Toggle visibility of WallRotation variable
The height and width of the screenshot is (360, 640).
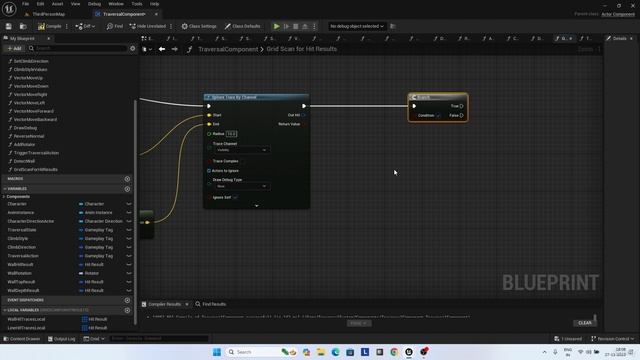point(129,273)
